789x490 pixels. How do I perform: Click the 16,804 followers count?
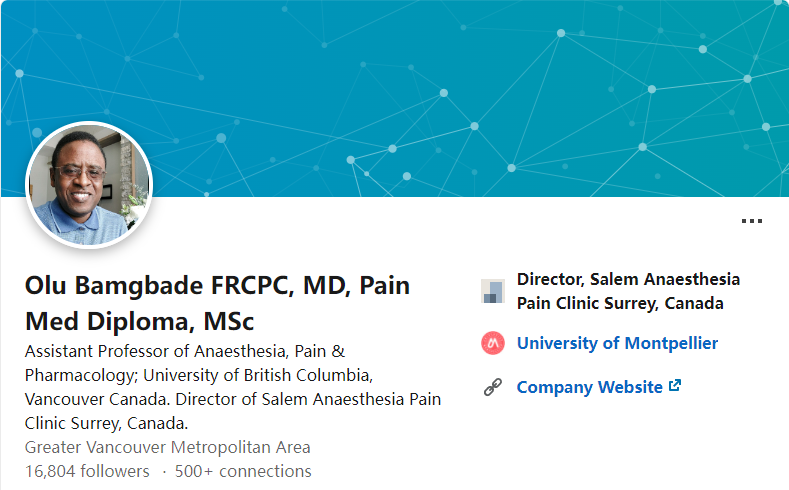click(87, 471)
